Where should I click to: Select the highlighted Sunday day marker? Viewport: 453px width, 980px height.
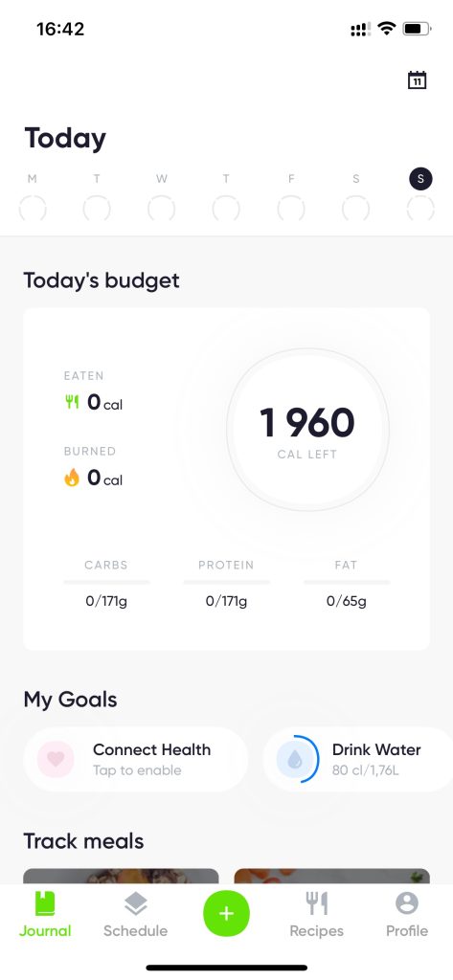tap(420, 179)
